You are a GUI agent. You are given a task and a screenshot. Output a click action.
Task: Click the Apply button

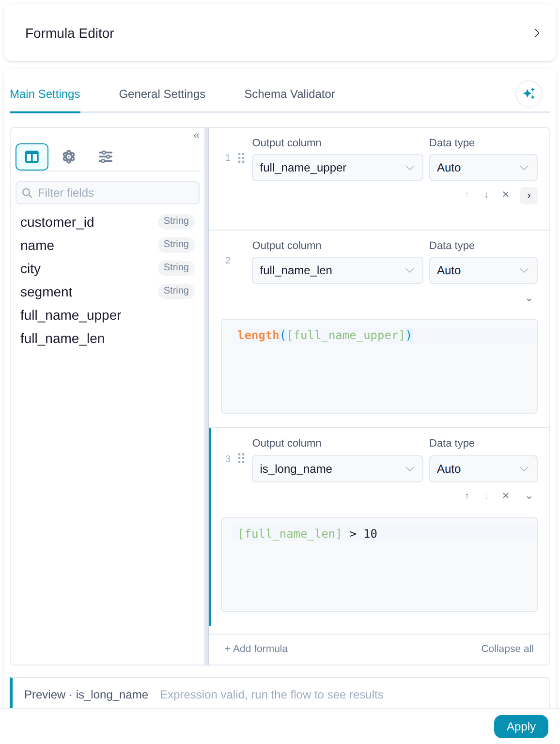pos(521,727)
